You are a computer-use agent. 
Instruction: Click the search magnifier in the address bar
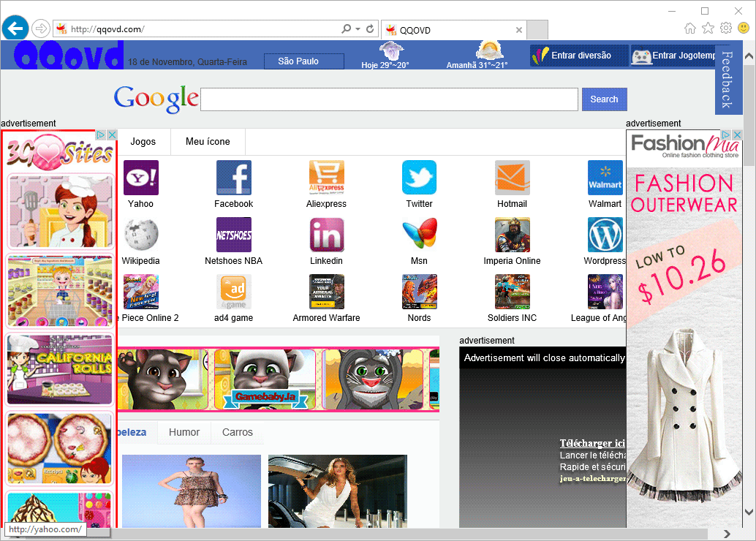click(x=346, y=29)
